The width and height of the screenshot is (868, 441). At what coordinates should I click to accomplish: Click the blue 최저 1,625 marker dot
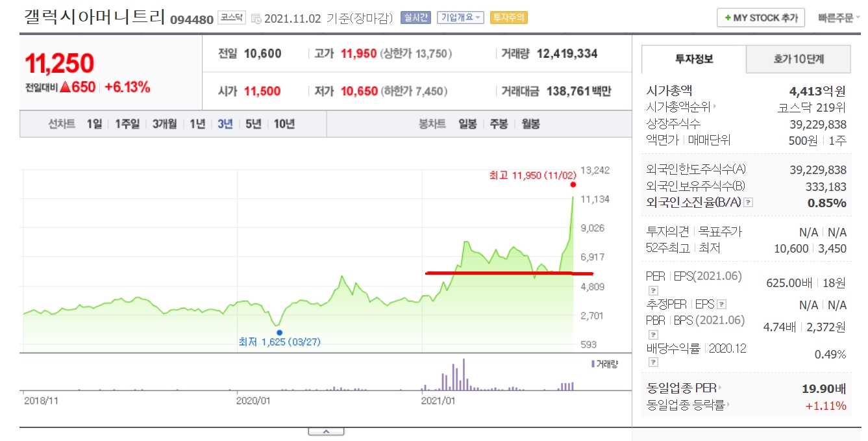point(280,332)
